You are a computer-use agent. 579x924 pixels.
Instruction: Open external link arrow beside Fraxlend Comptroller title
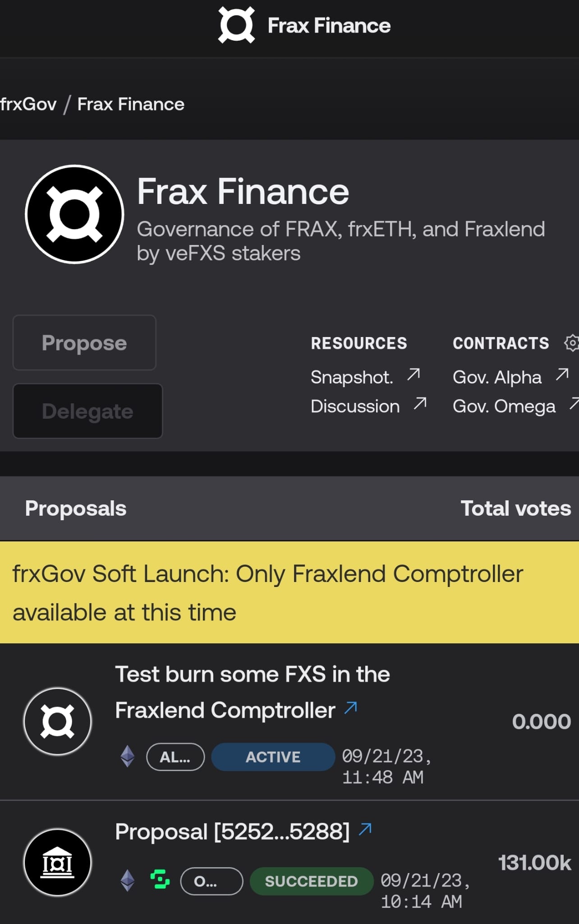(x=351, y=707)
